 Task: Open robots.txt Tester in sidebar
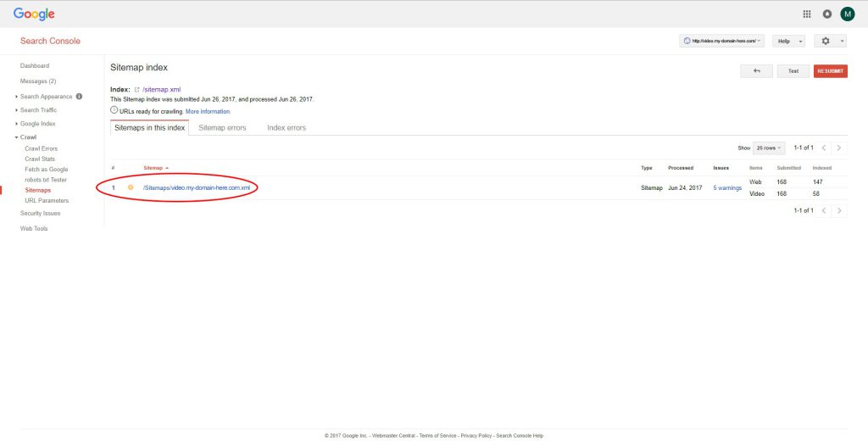(46, 180)
